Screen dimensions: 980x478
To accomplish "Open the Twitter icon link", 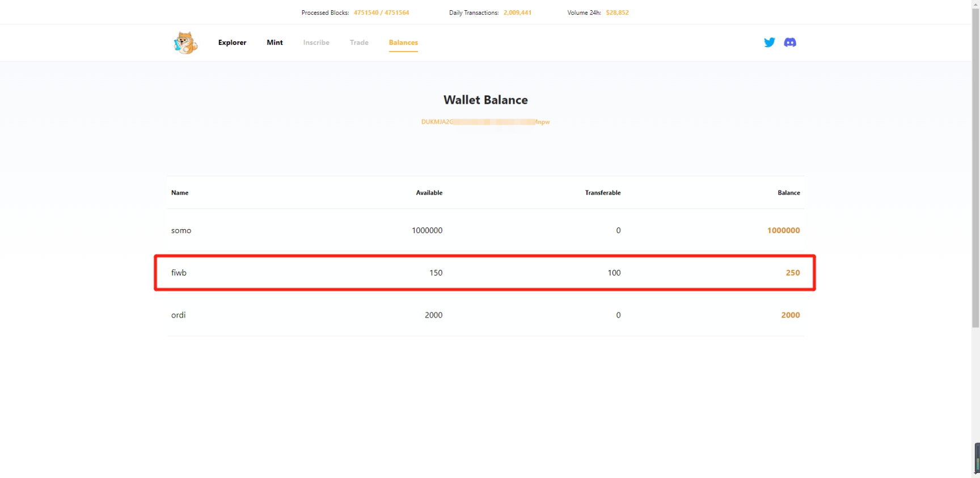I will tap(769, 43).
